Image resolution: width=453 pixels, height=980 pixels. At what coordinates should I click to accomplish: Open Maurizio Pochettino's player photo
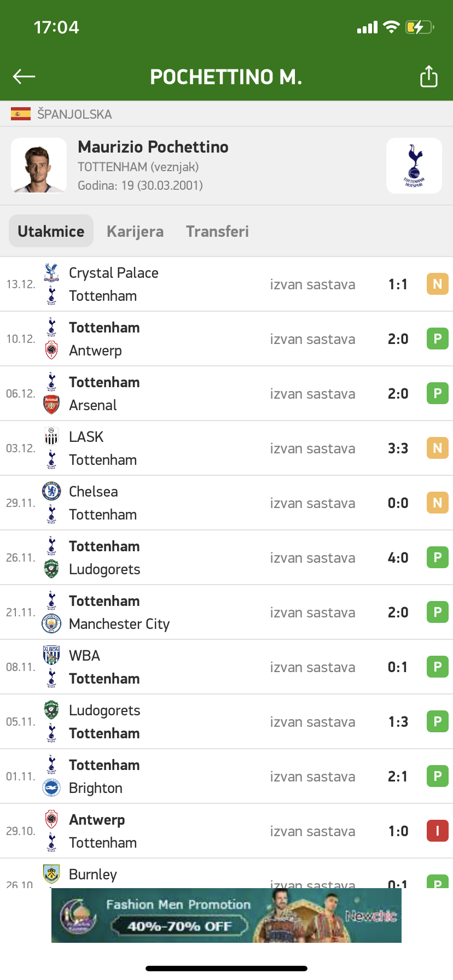click(39, 166)
